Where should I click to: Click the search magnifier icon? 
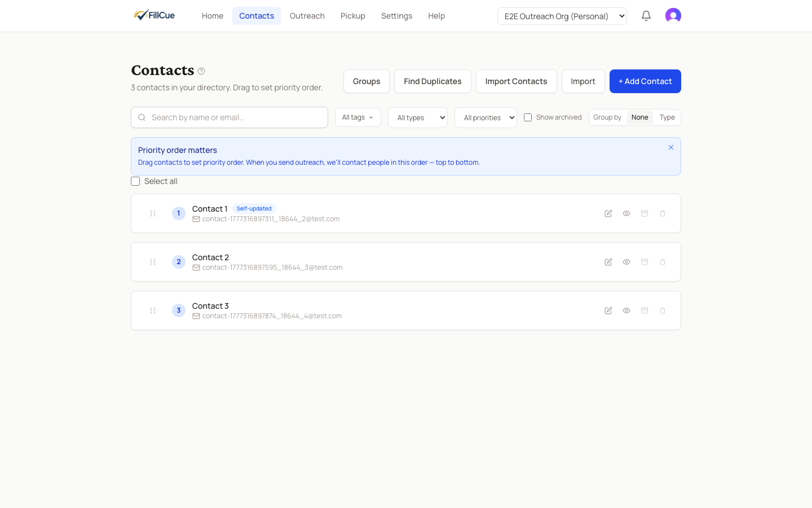point(142,117)
